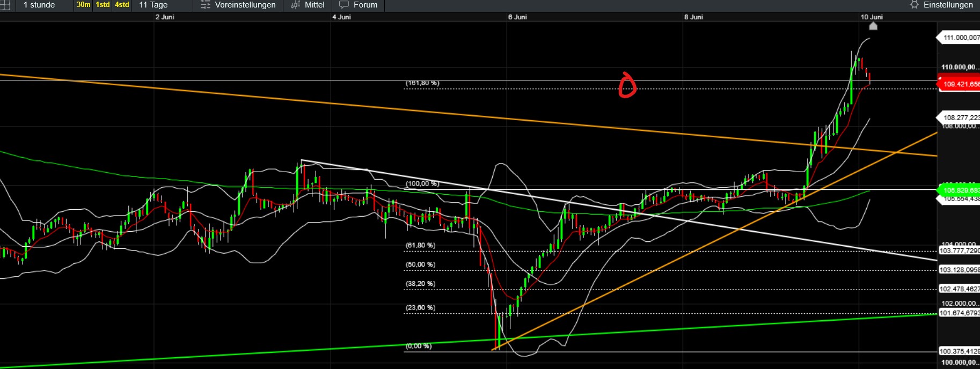Click the (38,20 %) Fibonacci label
Screen dimensions: 980x369
click(421, 284)
